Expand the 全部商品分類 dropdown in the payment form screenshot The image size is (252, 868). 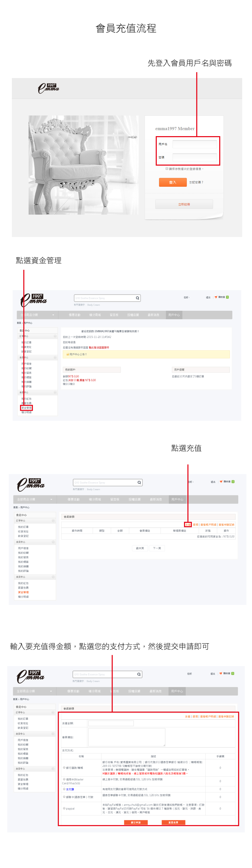[x=35, y=691]
